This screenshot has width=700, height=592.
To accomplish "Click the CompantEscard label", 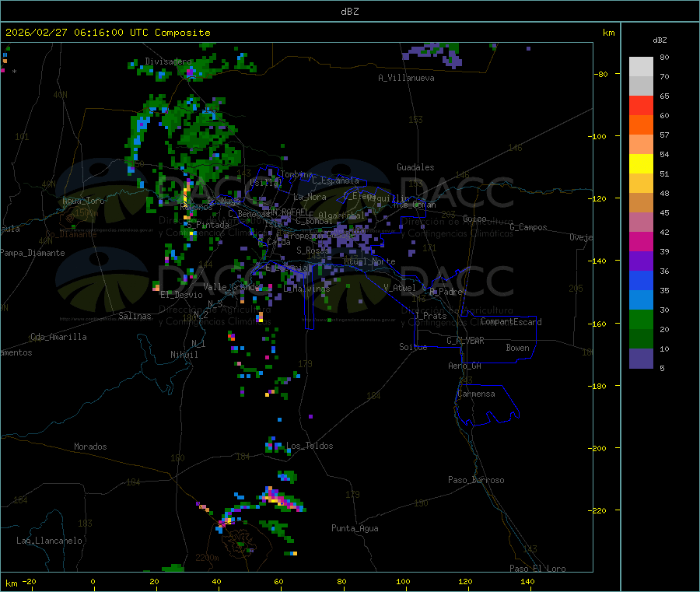I will (x=511, y=321).
